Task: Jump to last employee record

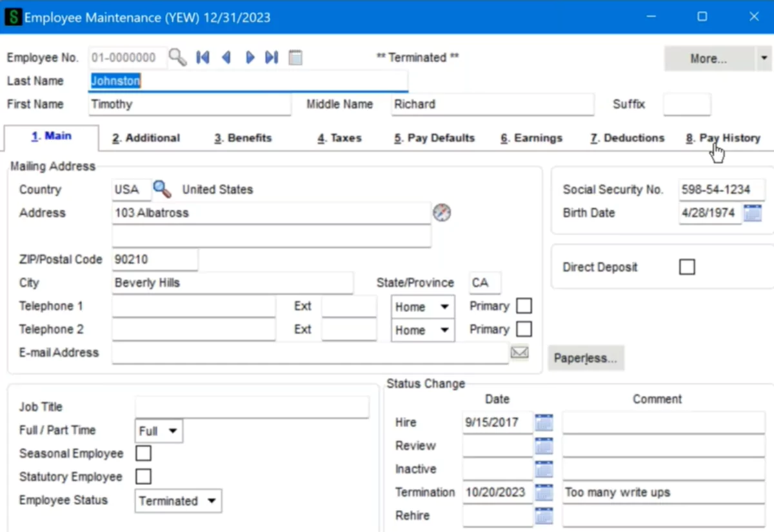Action: coord(272,57)
